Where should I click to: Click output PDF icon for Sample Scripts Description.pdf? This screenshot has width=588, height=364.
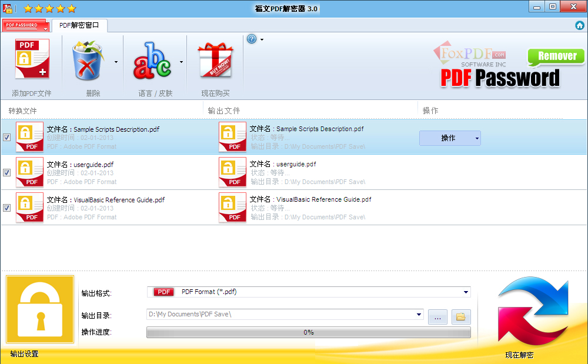pyautogui.click(x=232, y=136)
